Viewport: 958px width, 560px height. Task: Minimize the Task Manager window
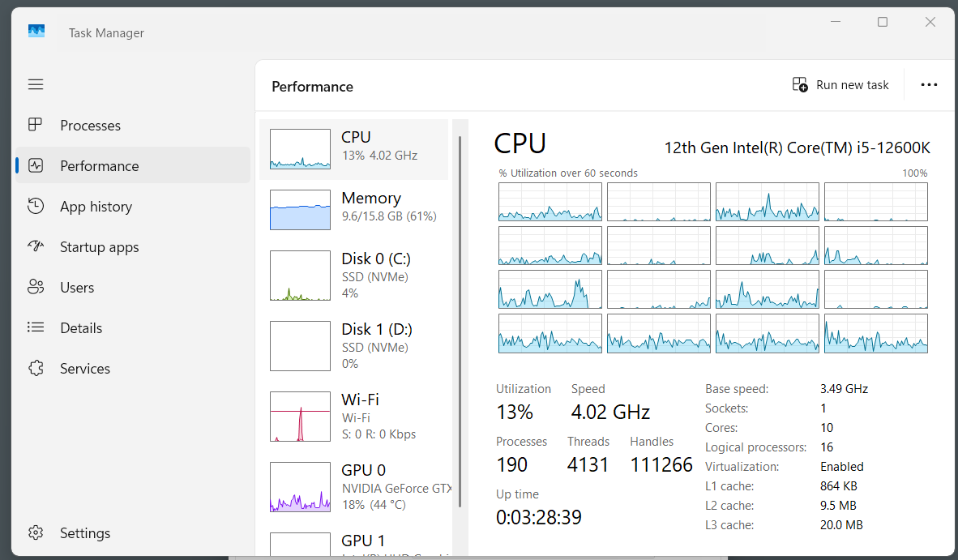(x=836, y=22)
